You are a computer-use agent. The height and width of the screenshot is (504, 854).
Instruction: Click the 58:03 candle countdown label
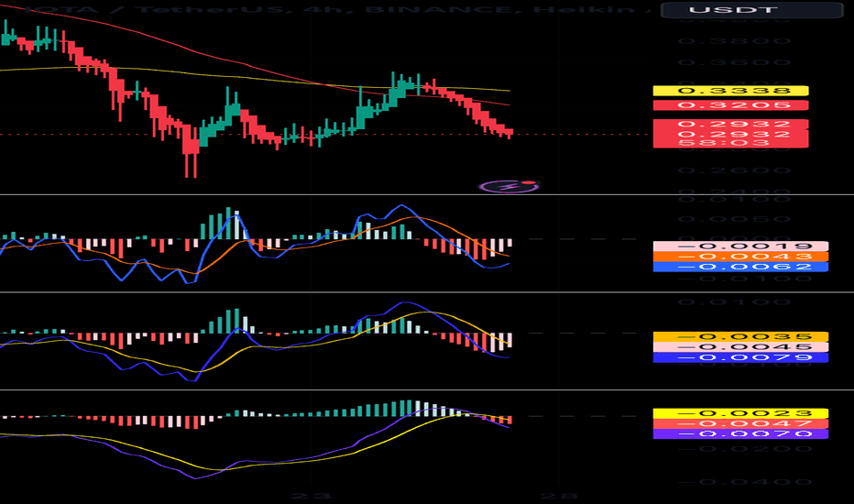(731, 143)
